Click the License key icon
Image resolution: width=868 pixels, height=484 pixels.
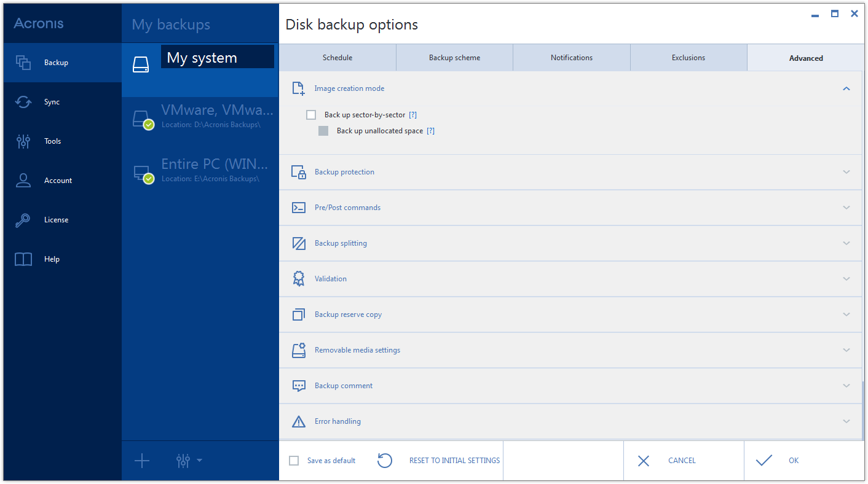coord(23,220)
